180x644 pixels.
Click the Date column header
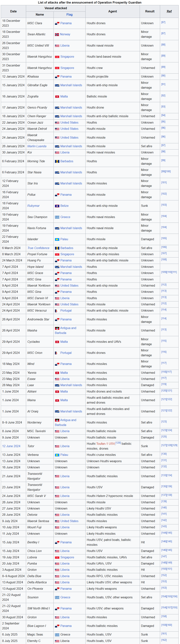tap(14, 11)
